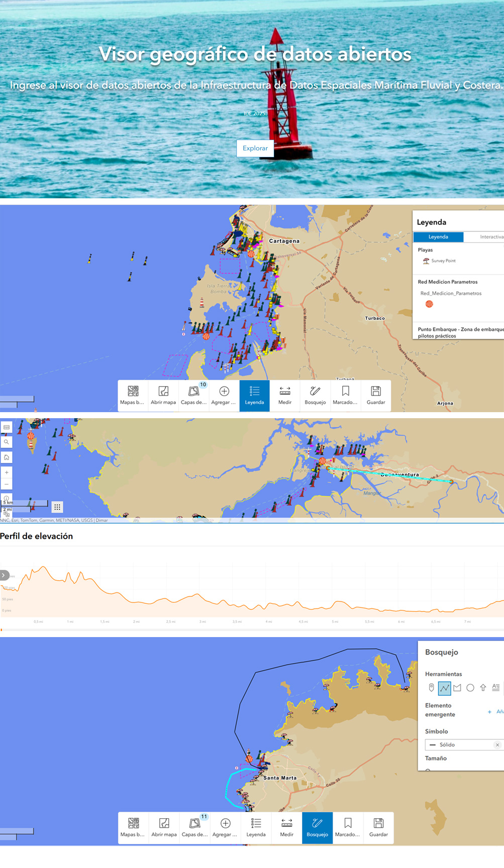Switch to the Interactiva legend tab
504x868 pixels.
(x=491, y=237)
